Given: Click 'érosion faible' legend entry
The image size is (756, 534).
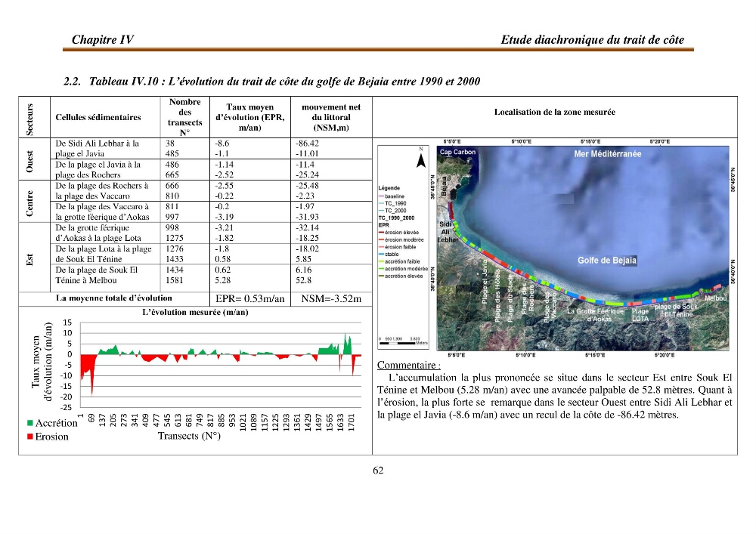Looking at the screenshot, I should [x=398, y=246].
